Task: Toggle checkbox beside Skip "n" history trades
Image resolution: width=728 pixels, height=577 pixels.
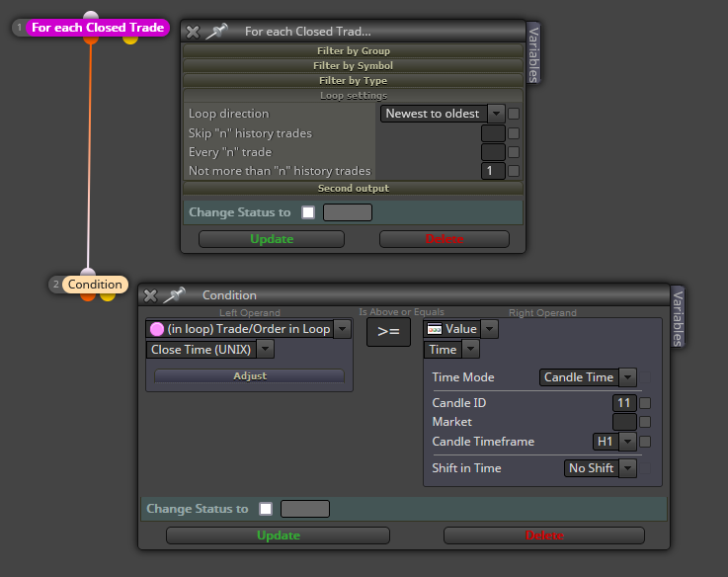Action: click(x=514, y=133)
